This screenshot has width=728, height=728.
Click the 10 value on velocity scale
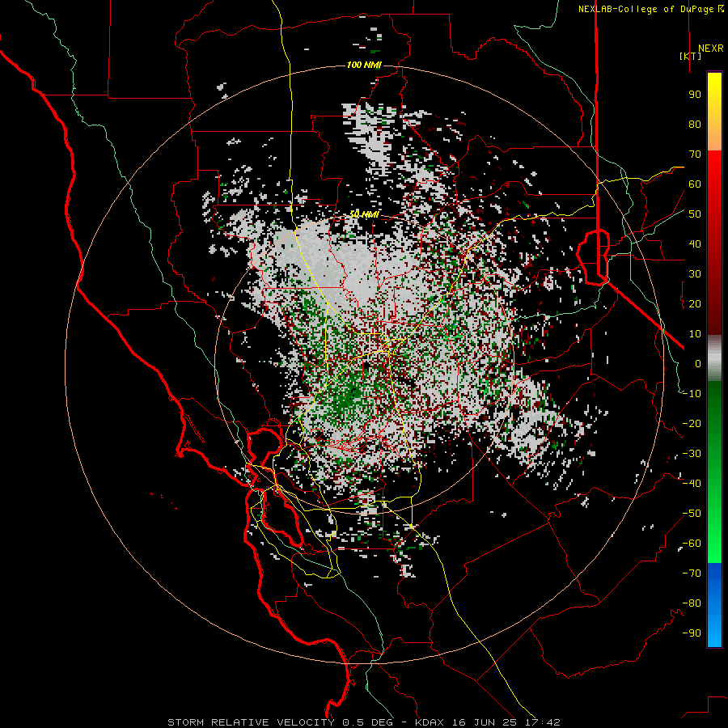pyautogui.click(x=695, y=334)
